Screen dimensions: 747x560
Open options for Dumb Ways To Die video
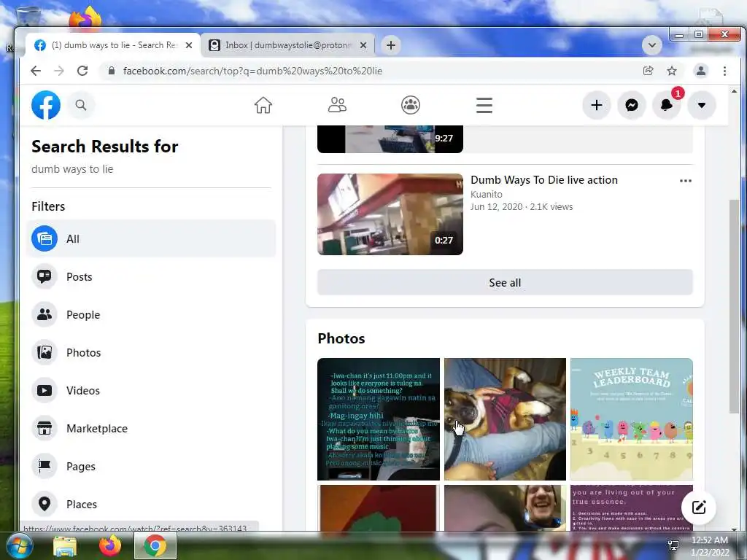click(x=686, y=181)
